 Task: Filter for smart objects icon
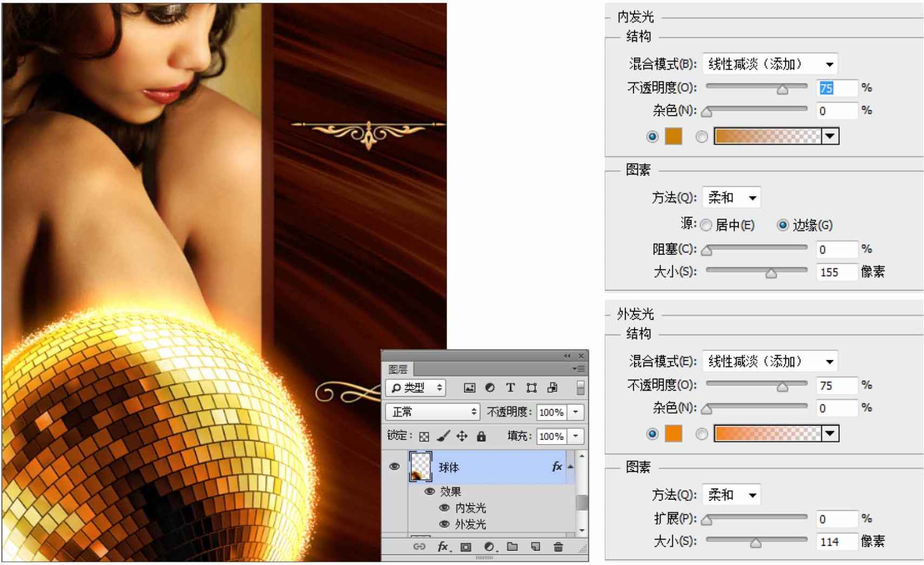552,387
